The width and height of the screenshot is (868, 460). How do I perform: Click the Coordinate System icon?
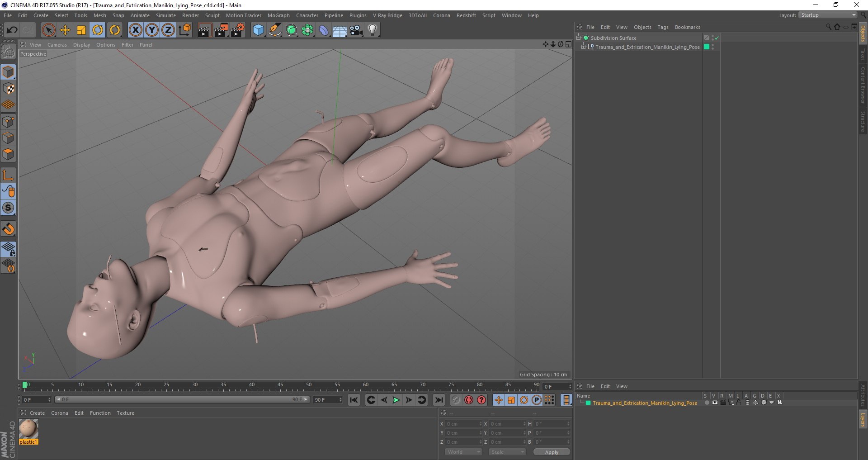coord(185,30)
